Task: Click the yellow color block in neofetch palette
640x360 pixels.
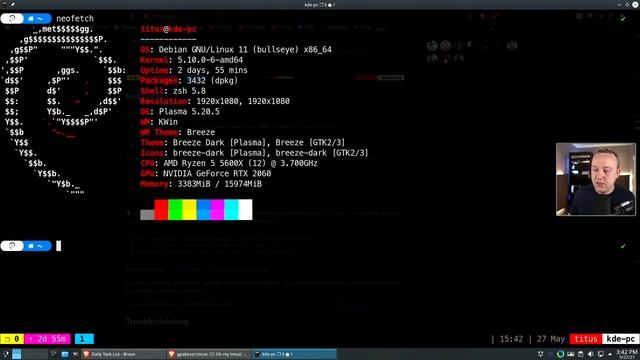Action: tap(189, 209)
